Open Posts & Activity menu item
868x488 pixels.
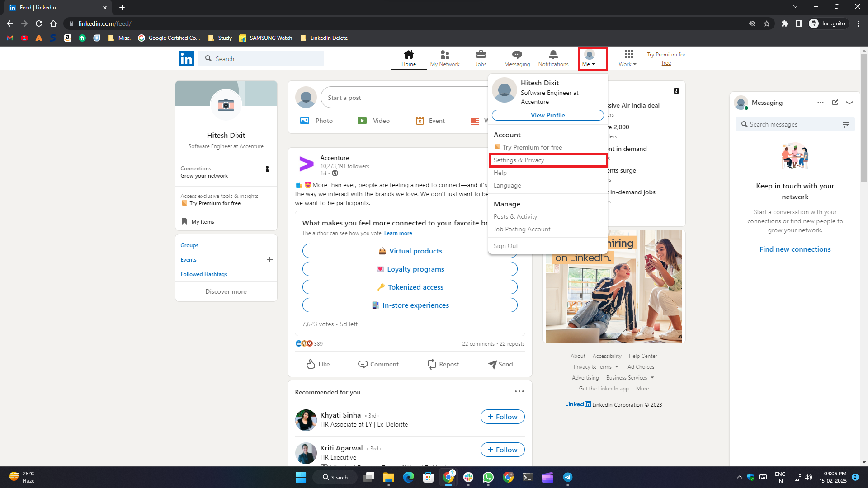[x=515, y=216]
